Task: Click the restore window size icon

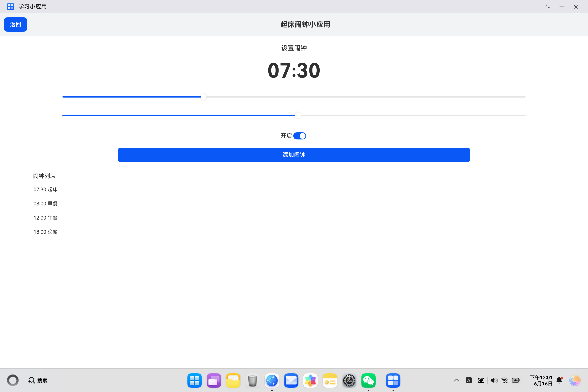Action: [x=547, y=7]
